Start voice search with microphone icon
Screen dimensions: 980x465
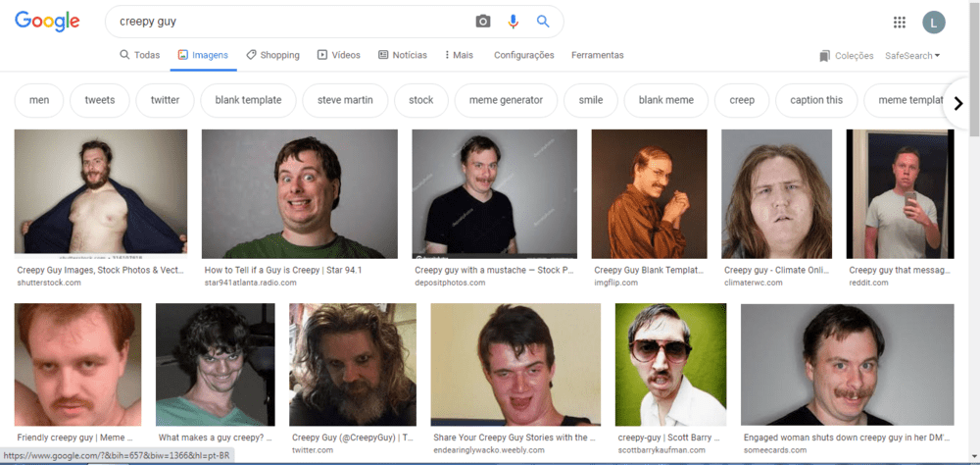514,22
